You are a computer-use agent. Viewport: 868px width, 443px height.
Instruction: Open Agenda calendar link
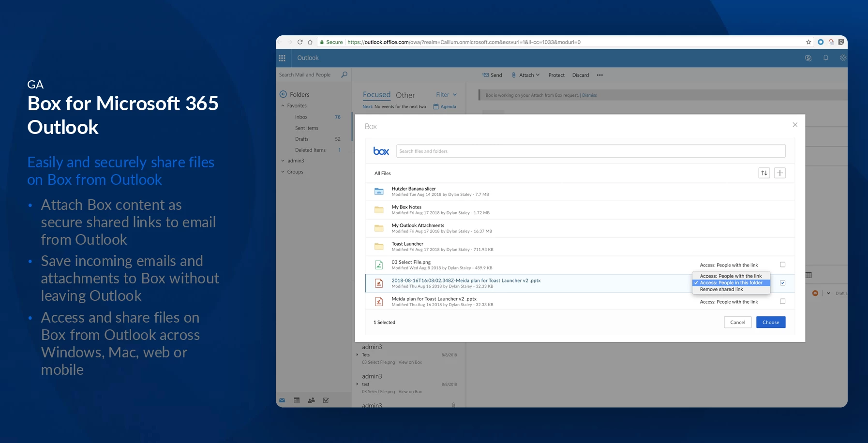pyautogui.click(x=445, y=107)
